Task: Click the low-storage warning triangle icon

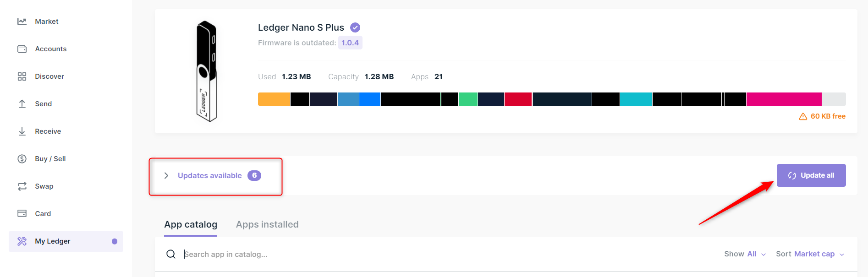Action: (x=803, y=117)
